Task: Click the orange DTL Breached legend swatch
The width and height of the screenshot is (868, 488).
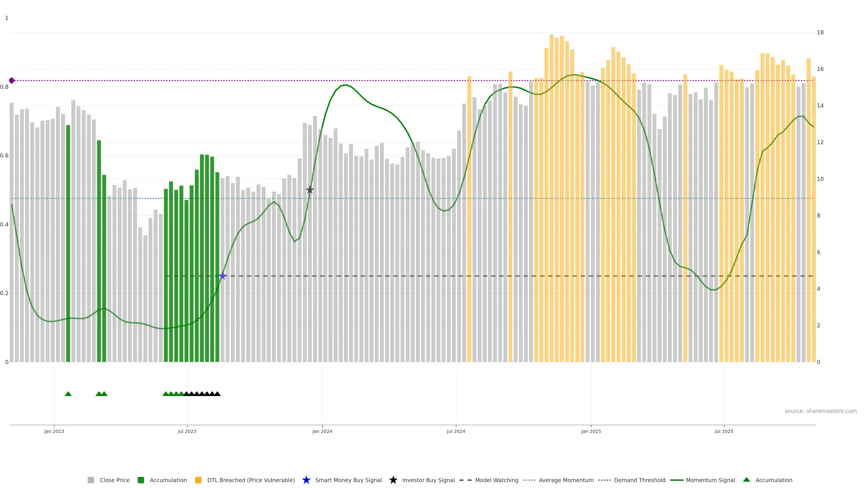Action: 198,480
